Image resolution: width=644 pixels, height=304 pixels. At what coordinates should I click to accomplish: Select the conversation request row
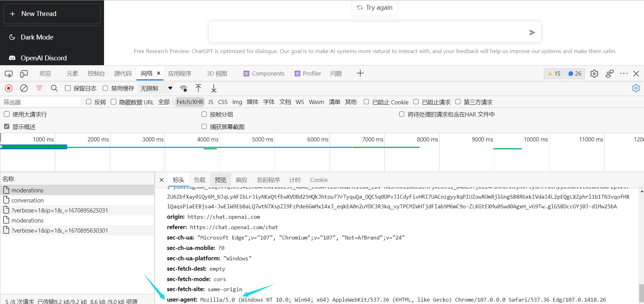pyautogui.click(x=77, y=200)
